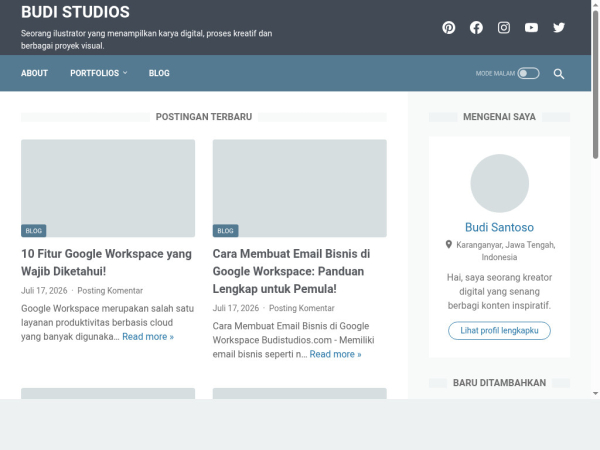The height and width of the screenshot is (450, 600).
Task: Click the POSTINGAN TERBARU heading
Action: pyautogui.click(x=204, y=117)
